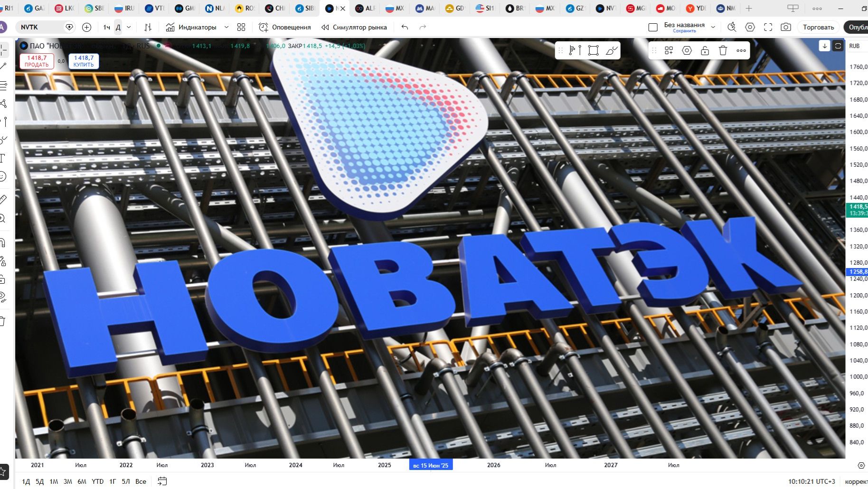Take a chart snapshot with the camera icon
This screenshot has height=489, width=868.
pos(786,27)
